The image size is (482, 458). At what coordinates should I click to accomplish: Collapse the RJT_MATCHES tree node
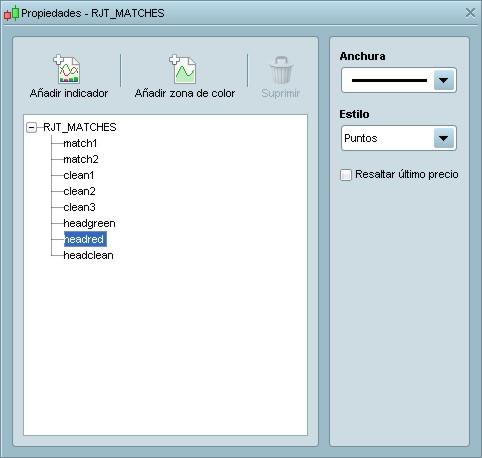pyautogui.click(x=32, y=127)
